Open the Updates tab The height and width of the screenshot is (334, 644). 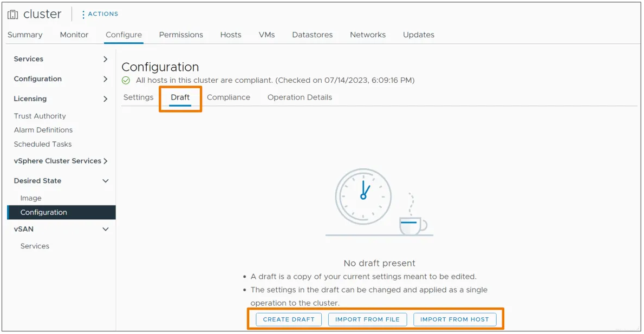[419, 35]
